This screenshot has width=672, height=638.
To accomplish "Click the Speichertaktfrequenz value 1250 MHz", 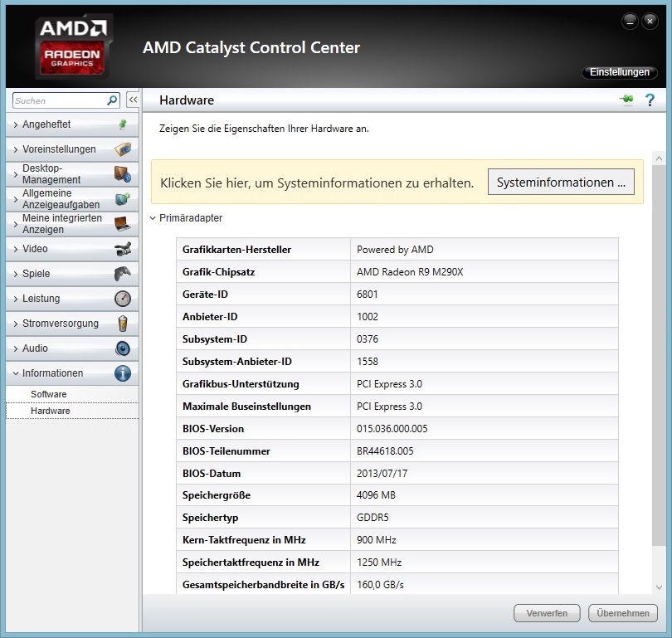I will pos(379,563).
